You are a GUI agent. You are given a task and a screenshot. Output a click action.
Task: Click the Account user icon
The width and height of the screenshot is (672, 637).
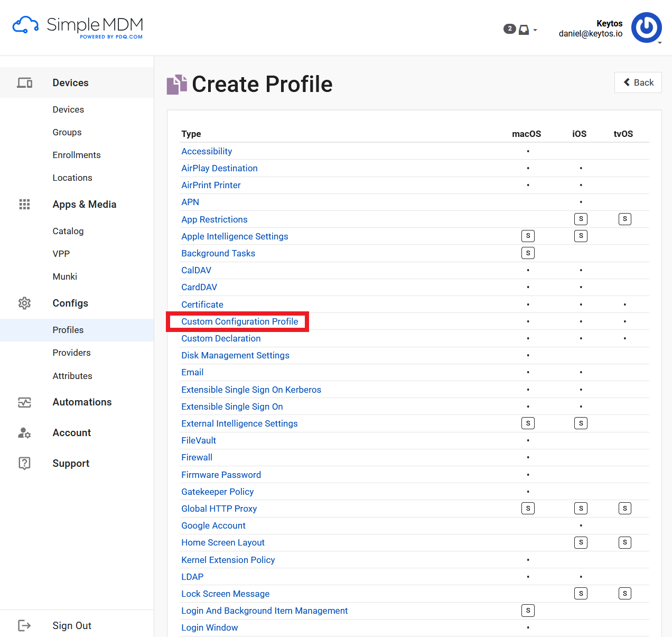[x=24, y=433]
